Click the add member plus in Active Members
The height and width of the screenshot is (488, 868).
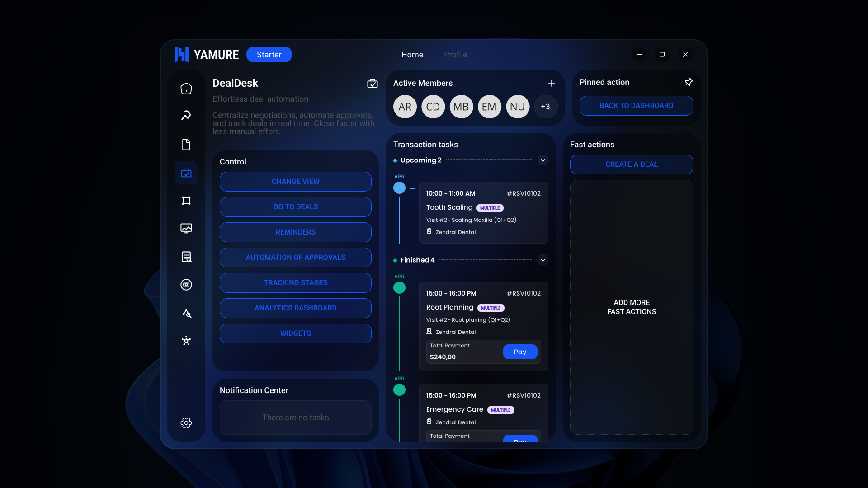pyautogui.click(x=552, y=83)
